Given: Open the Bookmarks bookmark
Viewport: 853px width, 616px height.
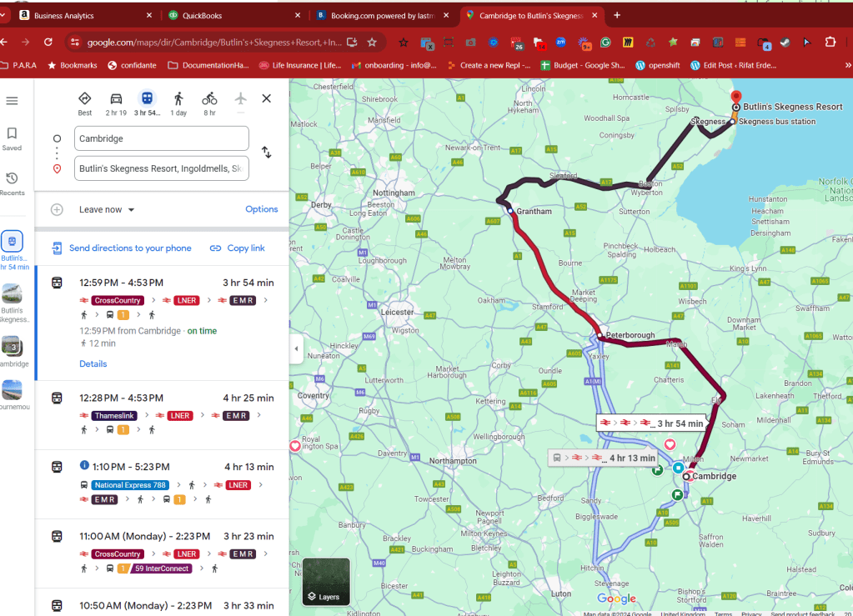Looking at the screenshot, I should (73, 65).
